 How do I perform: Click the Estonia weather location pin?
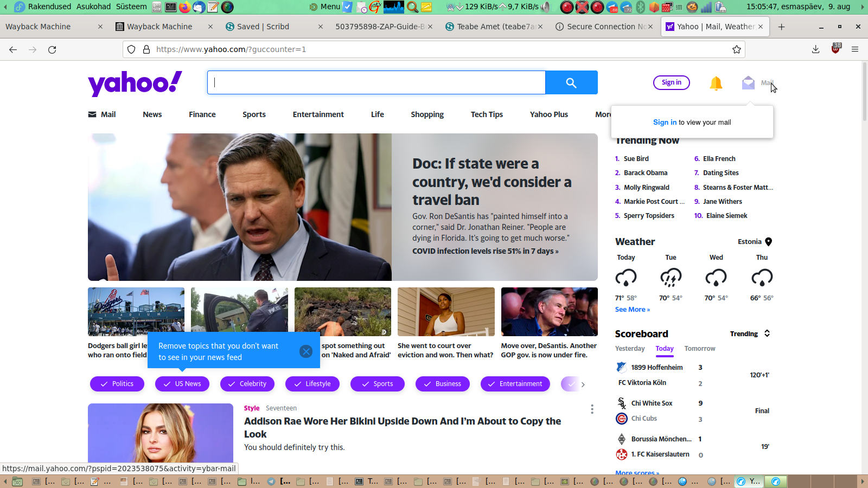(768, 242)
